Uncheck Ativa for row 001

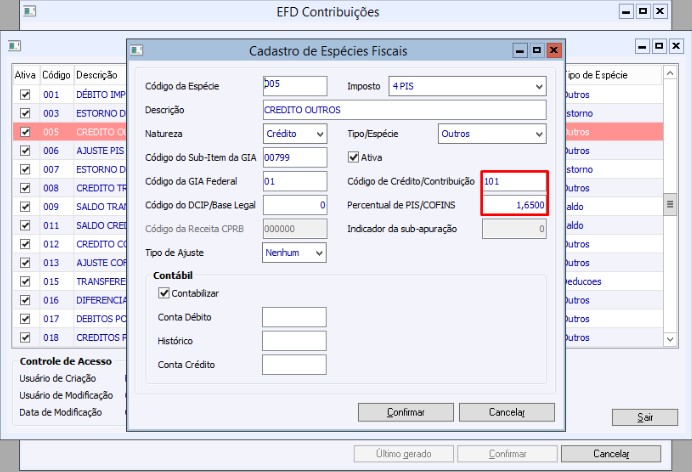tap(25, 94)
